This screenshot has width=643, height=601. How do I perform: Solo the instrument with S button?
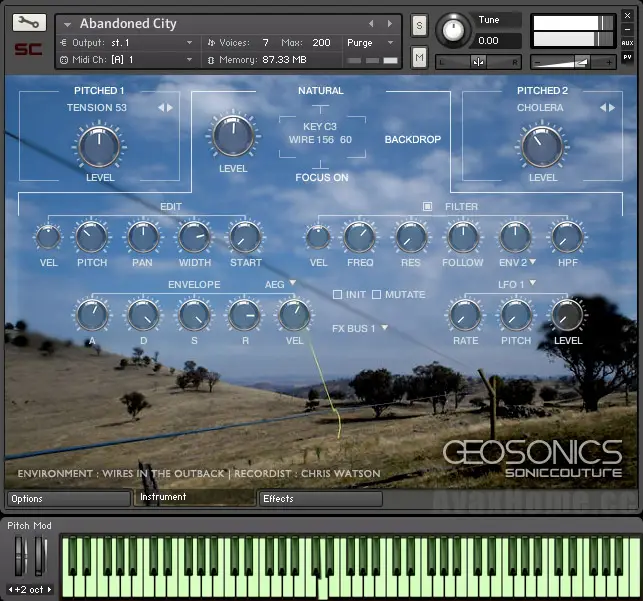click(x=419, y=26)
